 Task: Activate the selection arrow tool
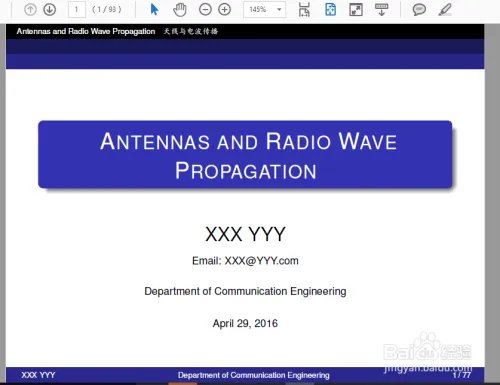[x=154, y=9]
